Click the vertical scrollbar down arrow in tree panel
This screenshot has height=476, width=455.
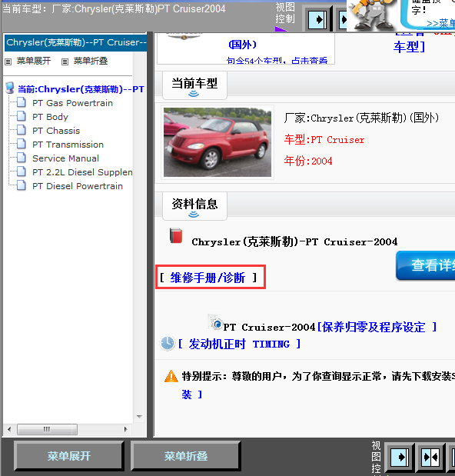coord(140,417)
